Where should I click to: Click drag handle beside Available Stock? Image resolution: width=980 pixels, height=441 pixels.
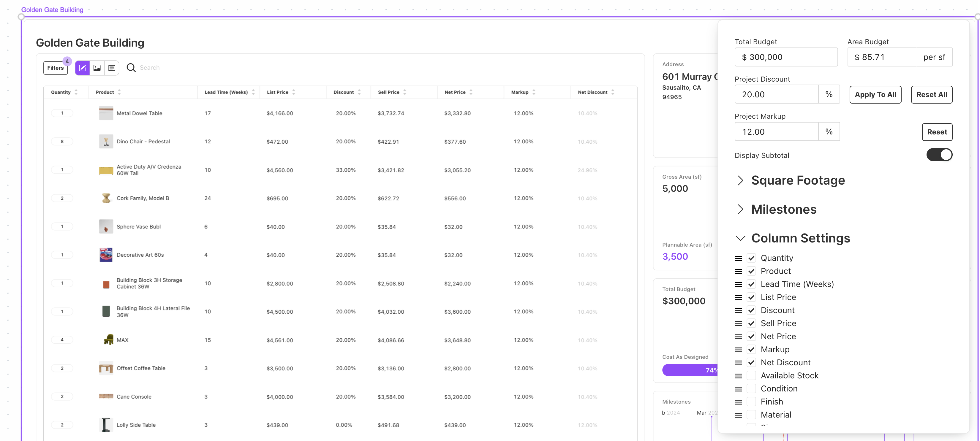click(x=738, y=376)
